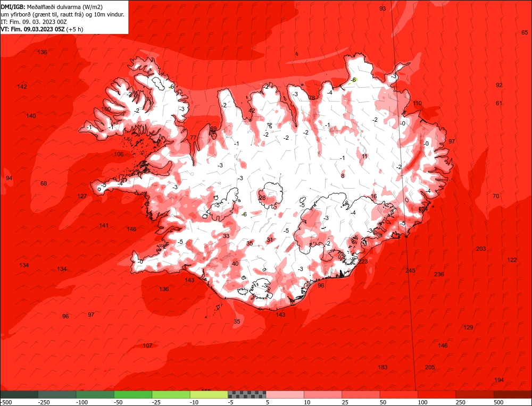
Task: Click the sea value 68
Action: click(44, 183)
